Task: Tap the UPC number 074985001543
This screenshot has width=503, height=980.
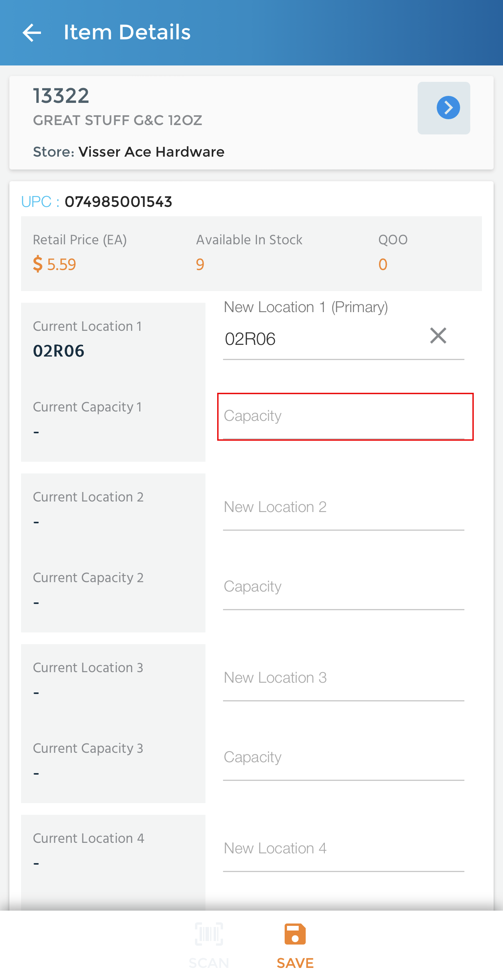Action: click(118, 202)
